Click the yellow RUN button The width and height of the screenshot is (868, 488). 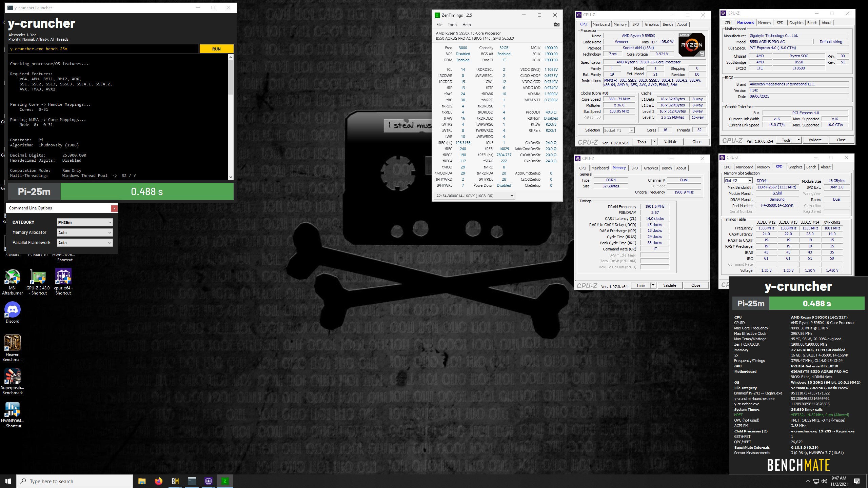pyautogui.click(x=216, y=49)
